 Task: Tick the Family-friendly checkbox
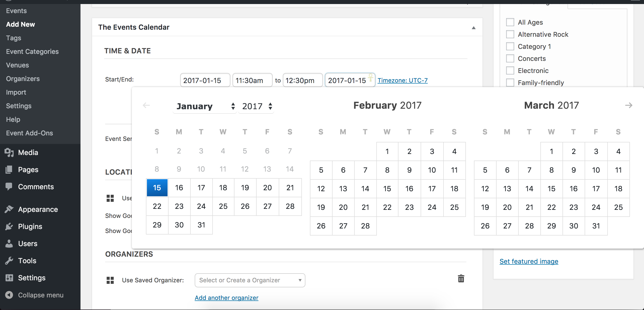tap(510, 83)
